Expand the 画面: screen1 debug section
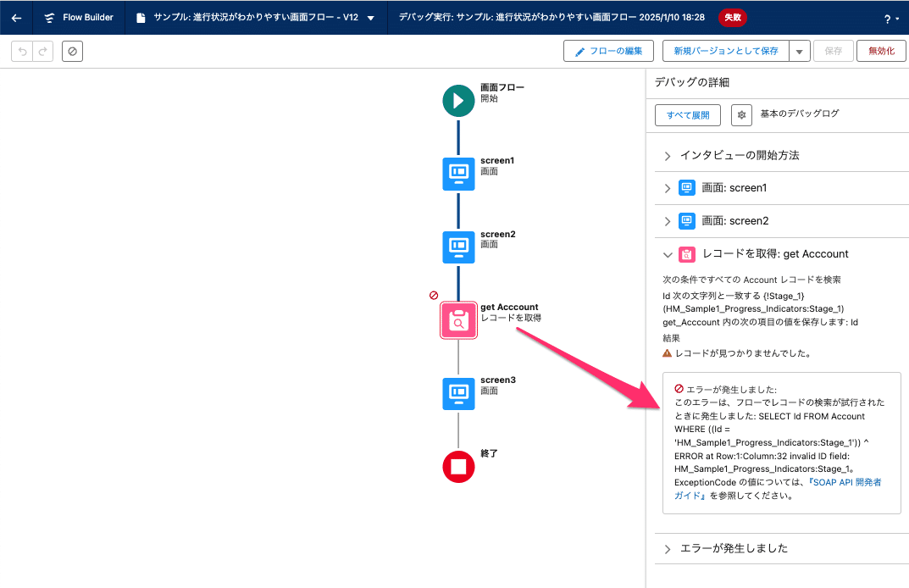 click(668, 188)
